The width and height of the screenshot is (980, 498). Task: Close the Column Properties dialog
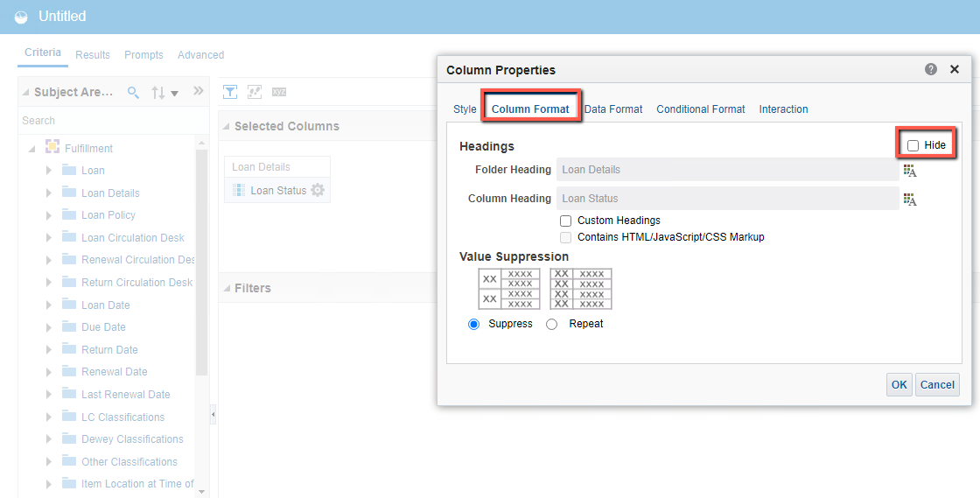955,69
